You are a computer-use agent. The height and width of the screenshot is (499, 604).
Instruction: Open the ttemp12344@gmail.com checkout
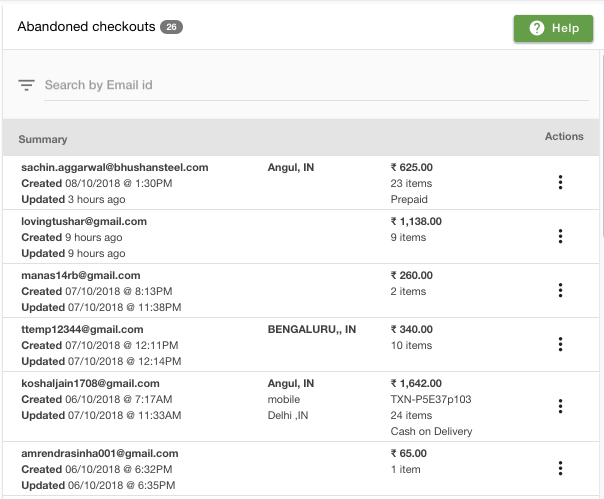301,344
